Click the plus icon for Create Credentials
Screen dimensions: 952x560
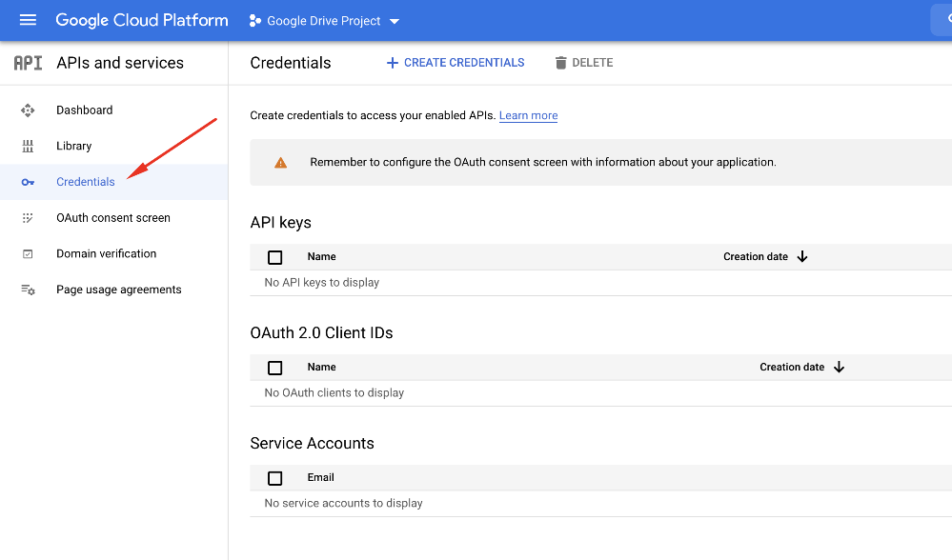pyautogui.click(x=393, y=63)
